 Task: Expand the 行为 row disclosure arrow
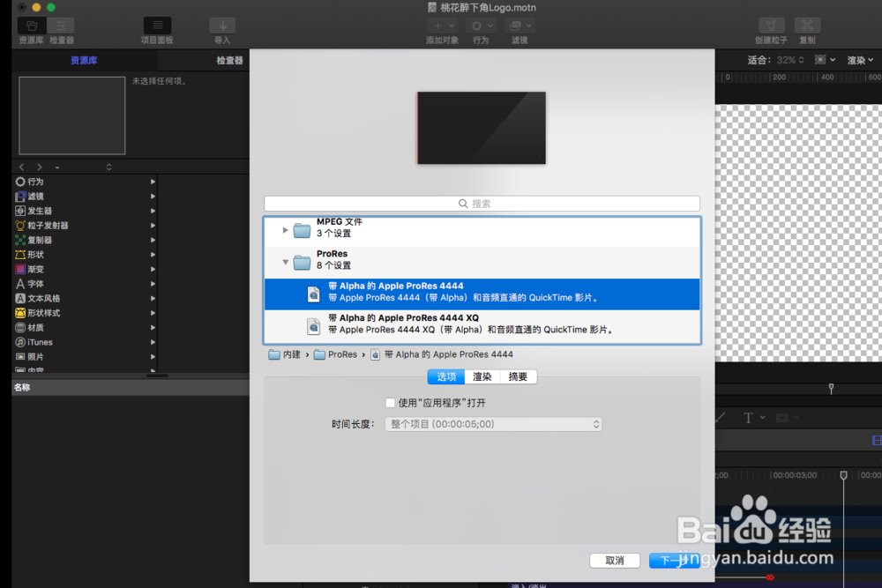click(x=153, y=182)
